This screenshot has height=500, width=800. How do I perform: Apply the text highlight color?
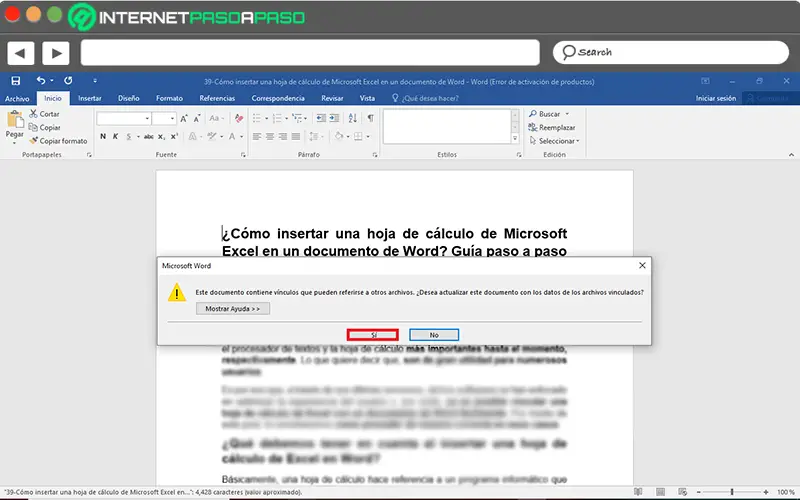click(212, 136)
